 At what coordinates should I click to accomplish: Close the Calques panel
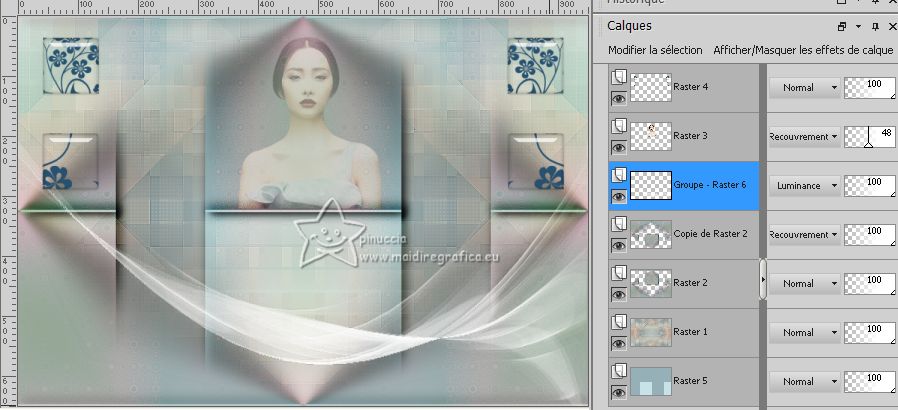pyautogui.click(x=892, y=26)
